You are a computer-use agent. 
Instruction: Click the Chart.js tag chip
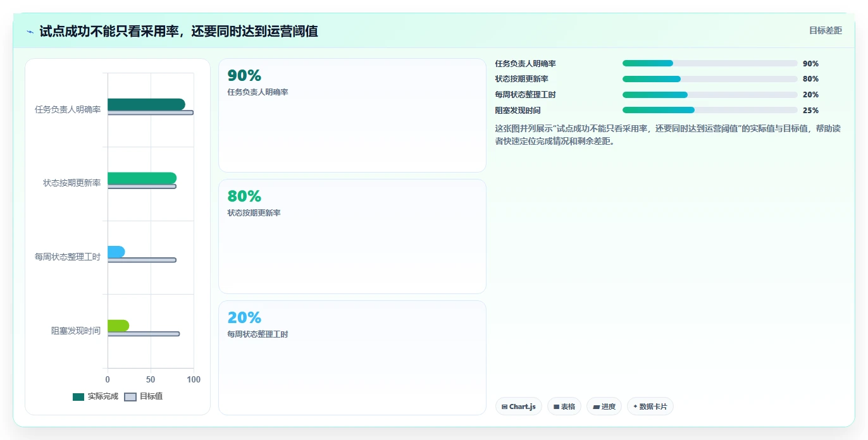pos(519,406)
